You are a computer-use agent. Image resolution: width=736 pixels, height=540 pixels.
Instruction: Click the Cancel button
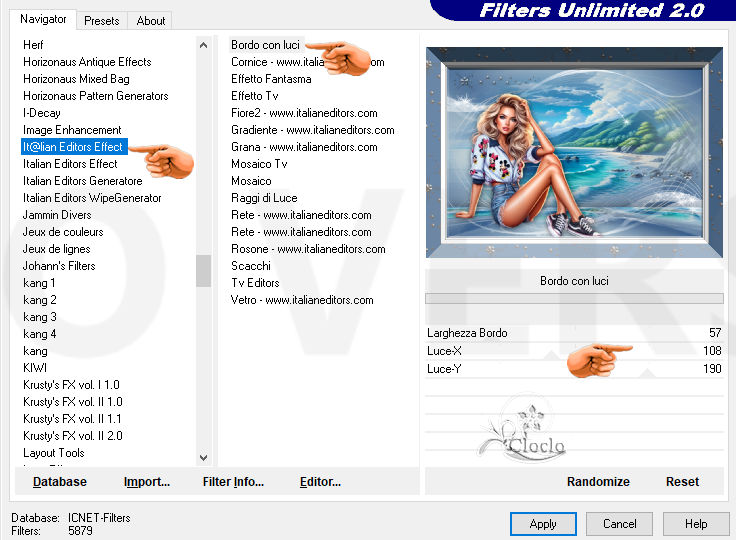pyautogui.click(x=620, y=524)
